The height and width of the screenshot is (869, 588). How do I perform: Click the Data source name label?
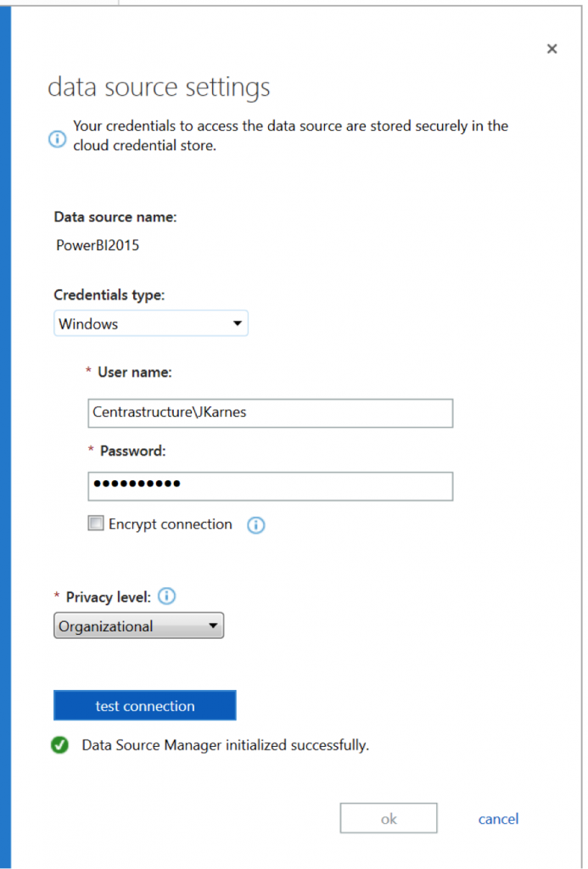coord(115,217)
